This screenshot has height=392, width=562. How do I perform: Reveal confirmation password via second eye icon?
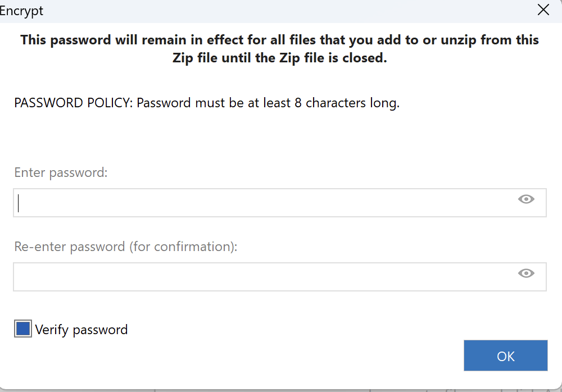pos(526,274)
